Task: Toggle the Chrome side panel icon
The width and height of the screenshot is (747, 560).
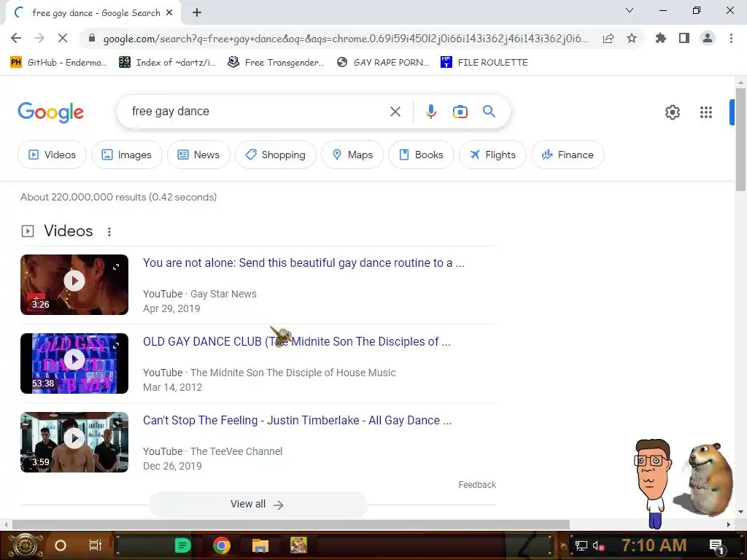Action: tap(684, 38)
